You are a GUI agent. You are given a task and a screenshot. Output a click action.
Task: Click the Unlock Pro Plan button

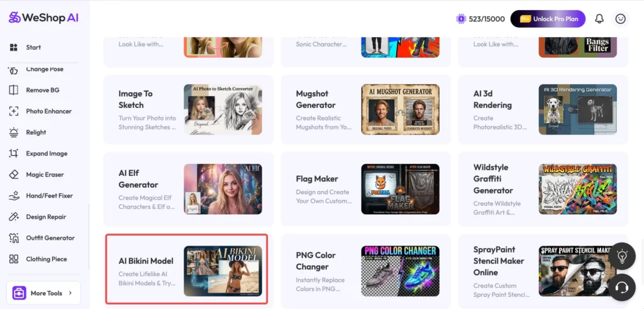coord(548,19)
